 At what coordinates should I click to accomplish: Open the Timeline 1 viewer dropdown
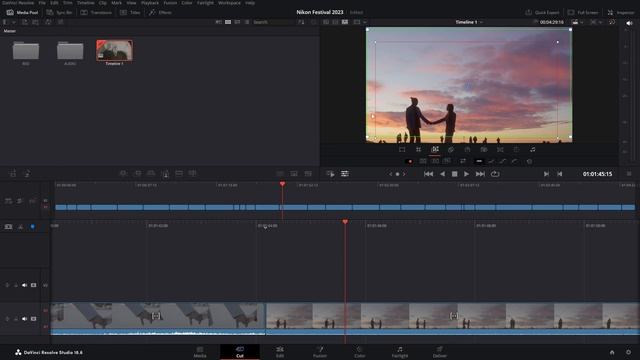click(x=469, y=22)
